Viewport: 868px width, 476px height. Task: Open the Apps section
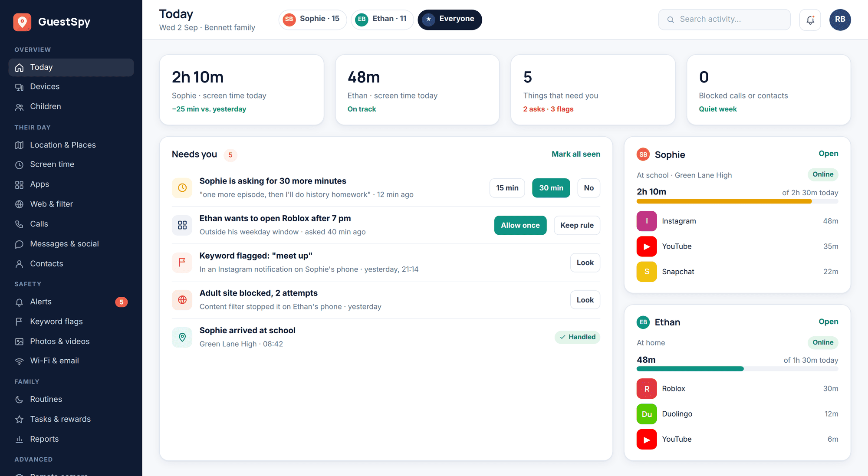coord(71,184)
